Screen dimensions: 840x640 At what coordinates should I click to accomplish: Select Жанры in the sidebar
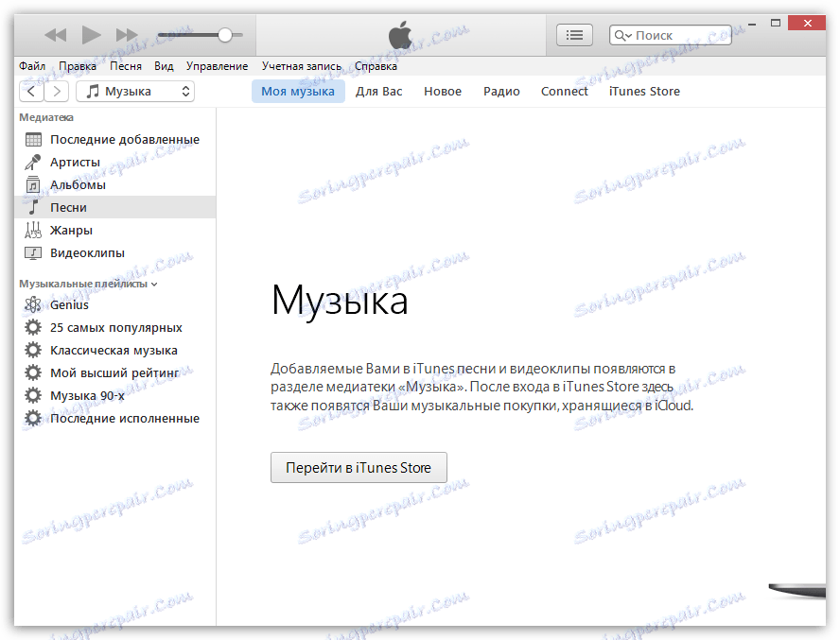pos(115,231)
